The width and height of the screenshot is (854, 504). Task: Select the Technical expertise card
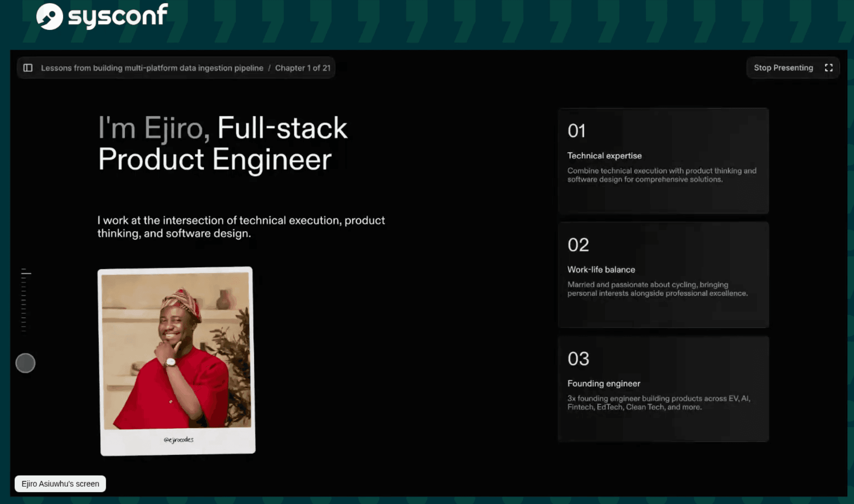coord(663,161)
